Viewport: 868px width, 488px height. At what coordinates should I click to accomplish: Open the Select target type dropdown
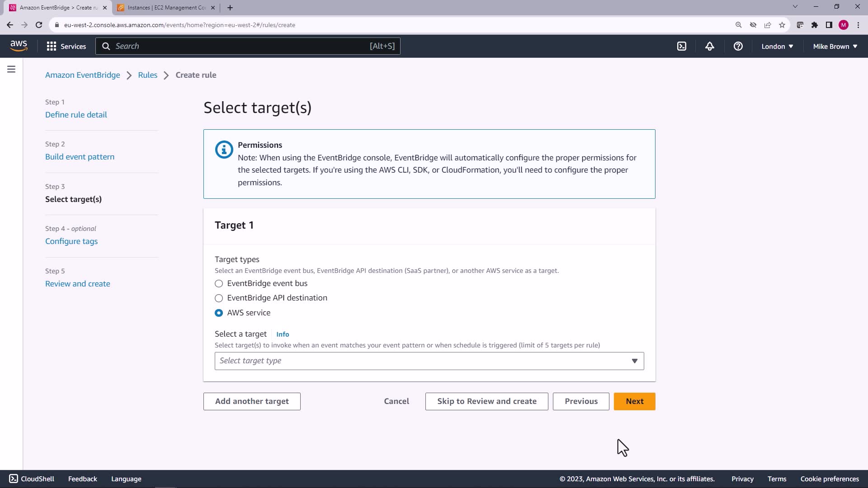pyautogui.click(x=429, y=361)
